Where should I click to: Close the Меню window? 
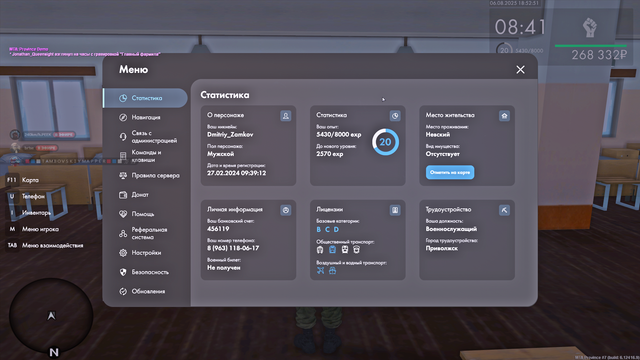[520, 70]
